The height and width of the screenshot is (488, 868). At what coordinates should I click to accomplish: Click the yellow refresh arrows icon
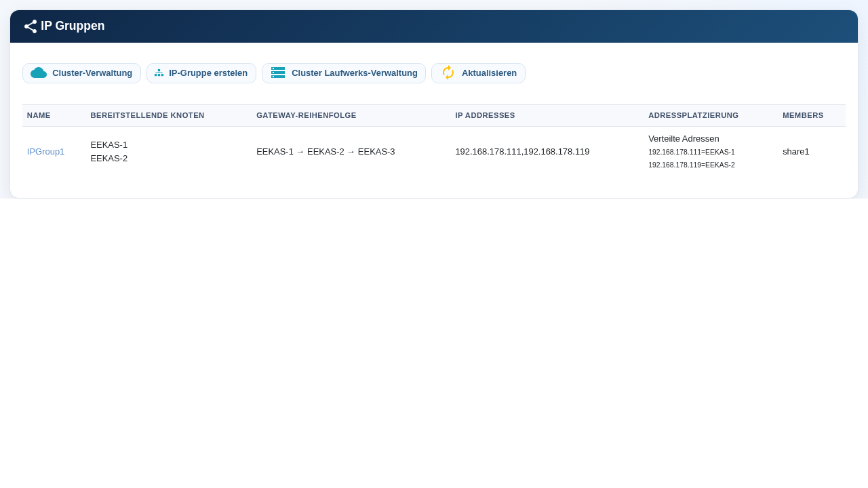[448, 73]
